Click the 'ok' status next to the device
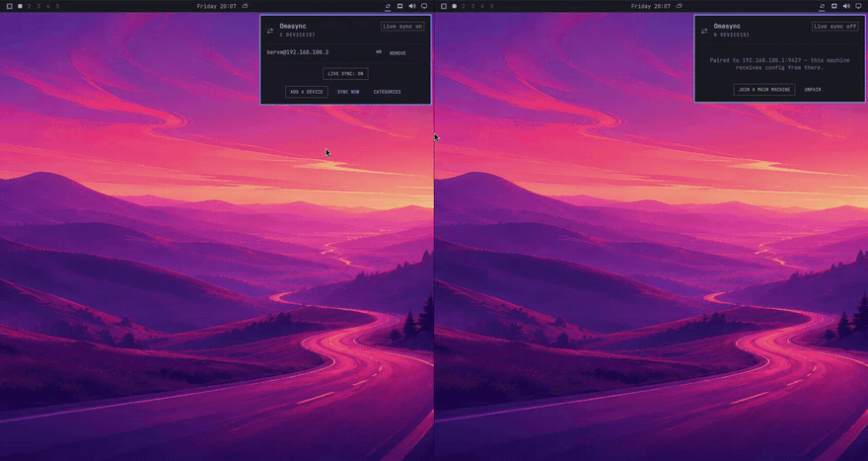The height and width of the screenshot is (461, 868). tap(379, 52)
